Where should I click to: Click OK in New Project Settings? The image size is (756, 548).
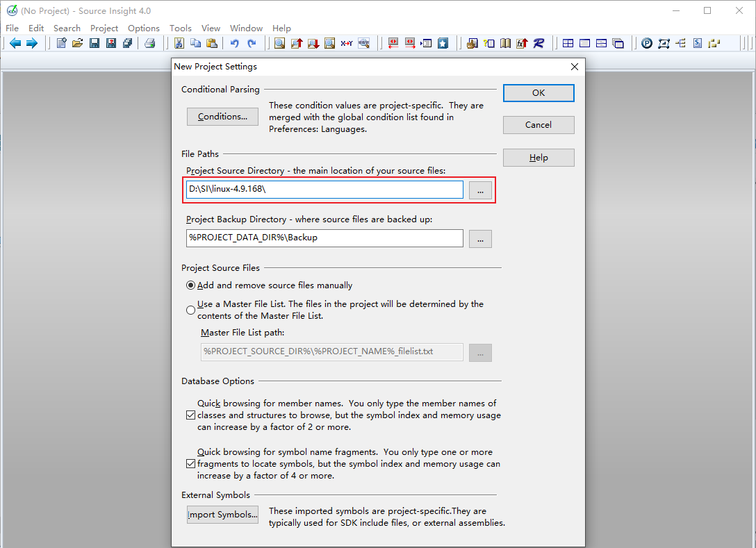pos(539,93)
